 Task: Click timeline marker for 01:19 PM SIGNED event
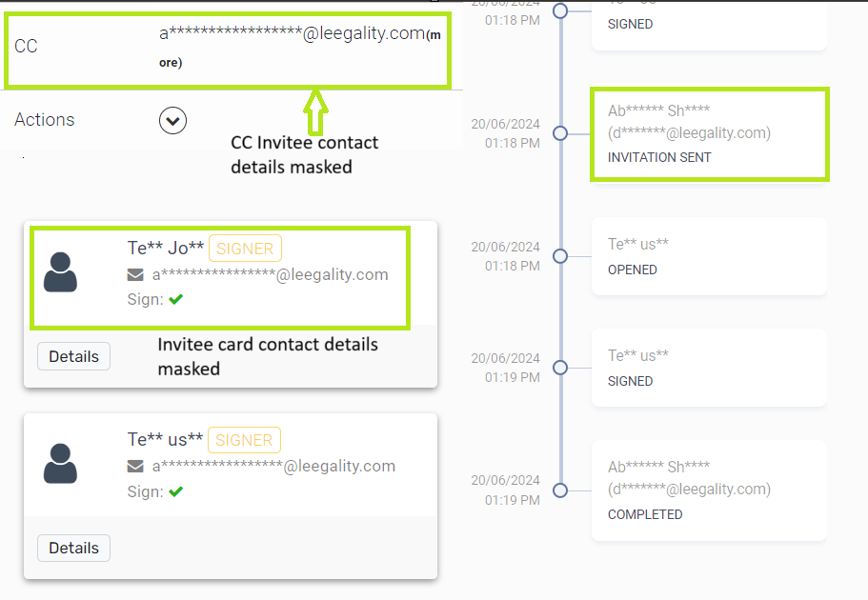click(560, 368)
